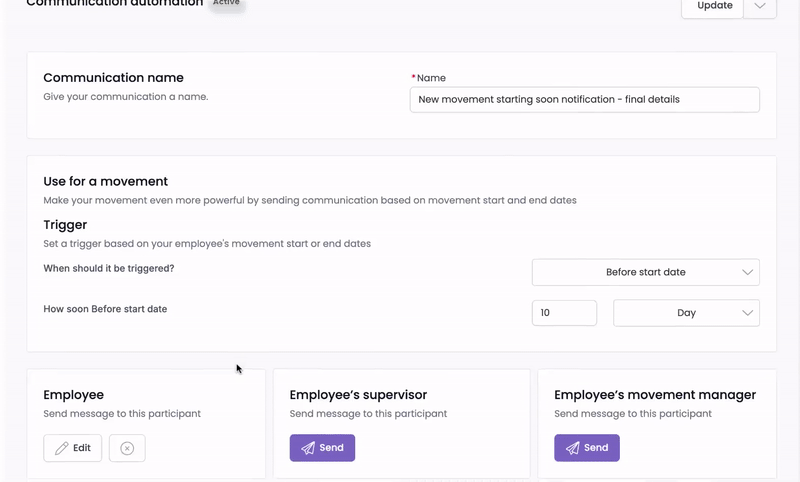Click paper plane icon in movement manager Send
The height and width of the screenshot is (482, 800).
[573, 448]
